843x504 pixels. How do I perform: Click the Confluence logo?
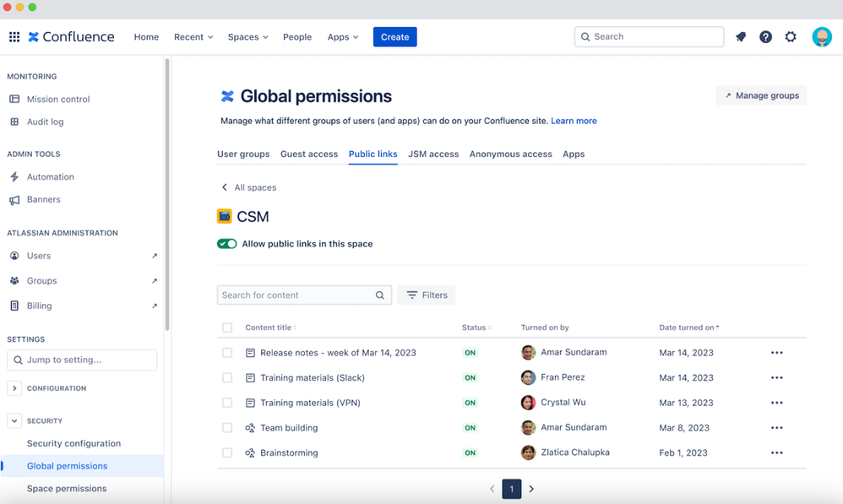tap(71, 36)
